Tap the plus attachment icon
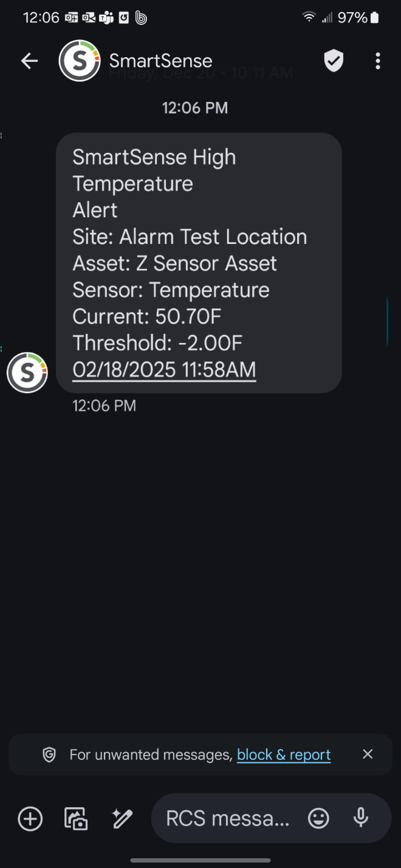The width and height of the screenshot is (401, 868). [30, 819]
